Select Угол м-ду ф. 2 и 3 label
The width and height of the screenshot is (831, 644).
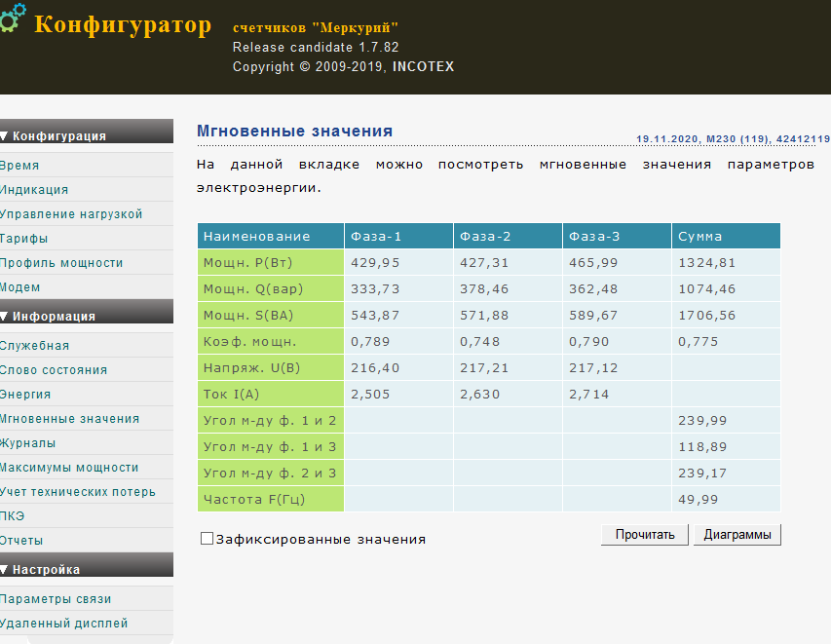[x=271, y=473]
